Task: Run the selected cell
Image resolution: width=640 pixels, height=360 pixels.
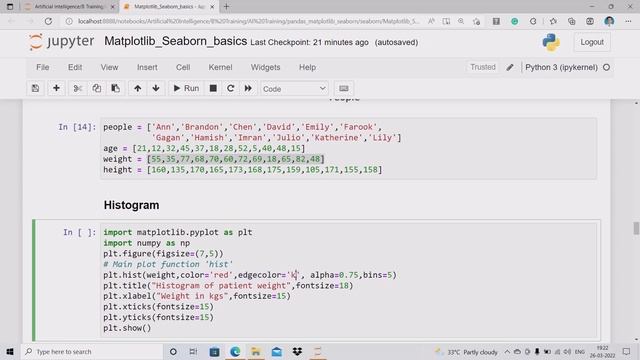Action: pyautogui.click(x=186, y=88)
